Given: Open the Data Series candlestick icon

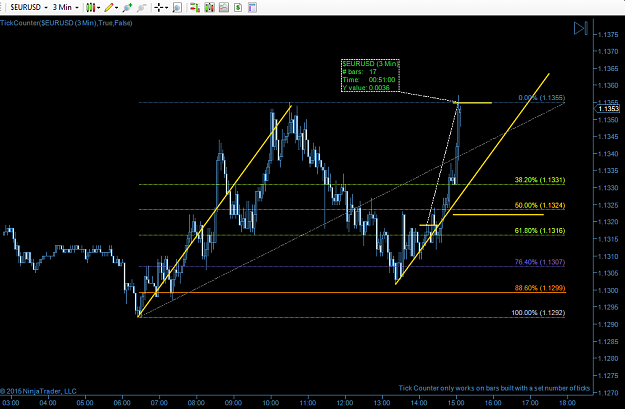Looking at the screenshot, I should pos(209,7).
